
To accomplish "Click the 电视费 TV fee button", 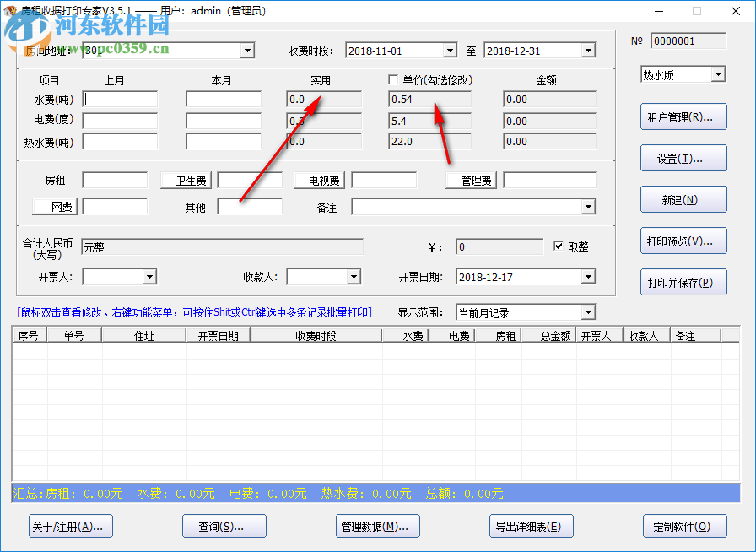I will [319, 179].
